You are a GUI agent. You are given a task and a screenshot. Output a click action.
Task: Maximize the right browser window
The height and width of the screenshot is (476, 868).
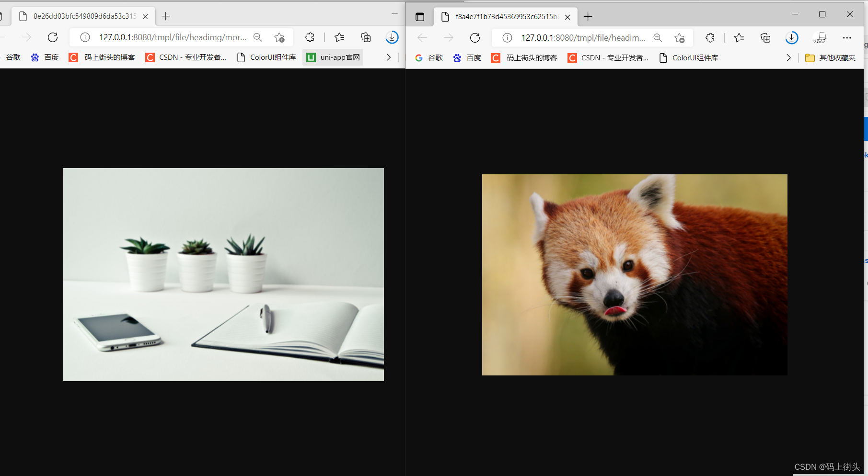click(822, 14)
